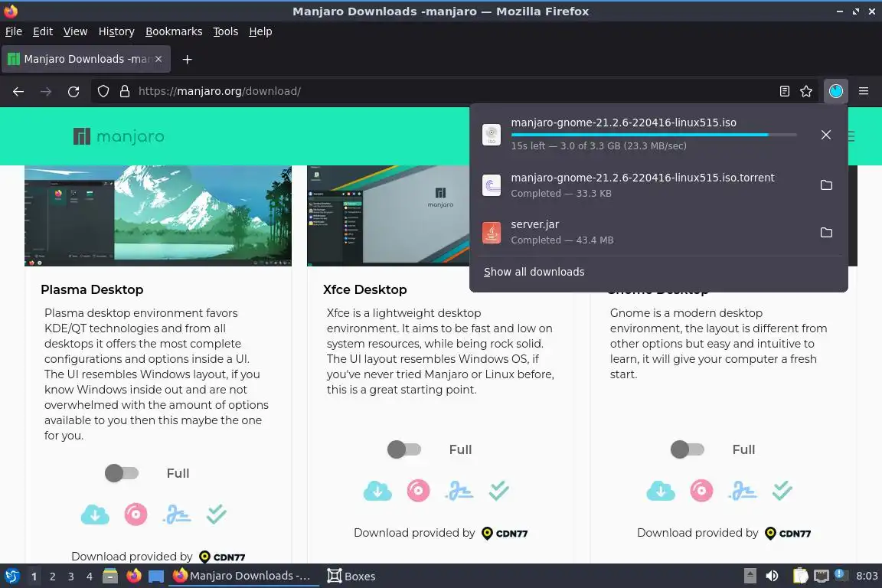Click Show all downloads
Viewport: 882px width, 588px height.
tap(534, 272)
